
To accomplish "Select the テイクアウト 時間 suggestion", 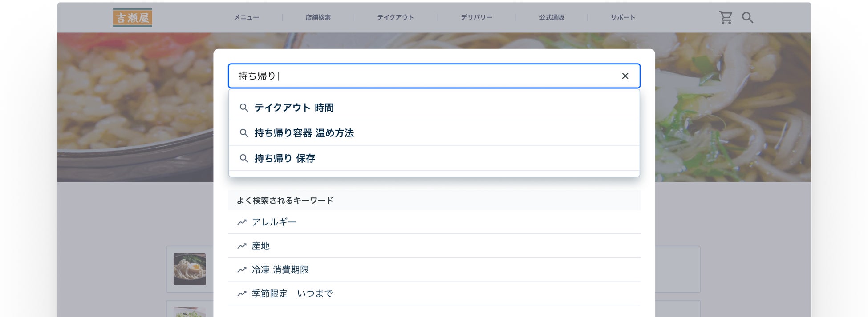I will [x=294, y=108].
